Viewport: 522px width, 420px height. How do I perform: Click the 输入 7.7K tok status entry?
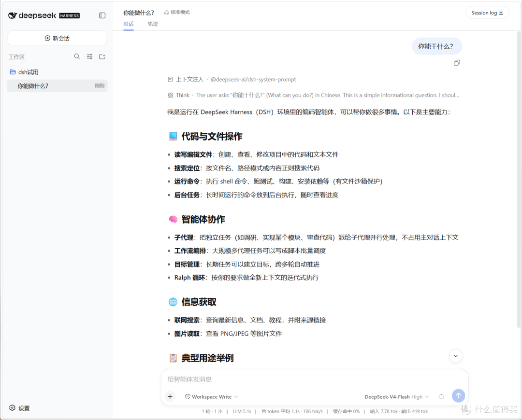click(x=399, y=411)
